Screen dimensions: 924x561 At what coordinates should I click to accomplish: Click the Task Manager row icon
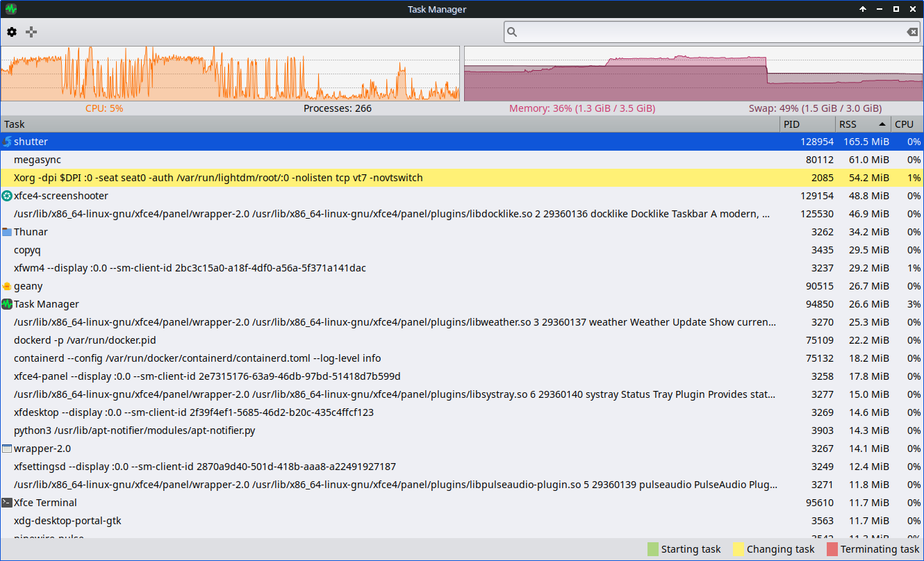7,304
